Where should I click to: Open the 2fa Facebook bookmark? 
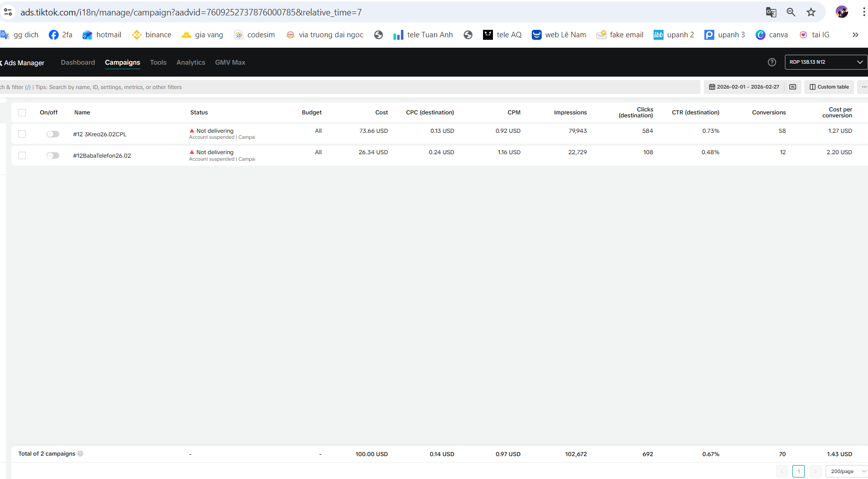[x=61, y=35]
